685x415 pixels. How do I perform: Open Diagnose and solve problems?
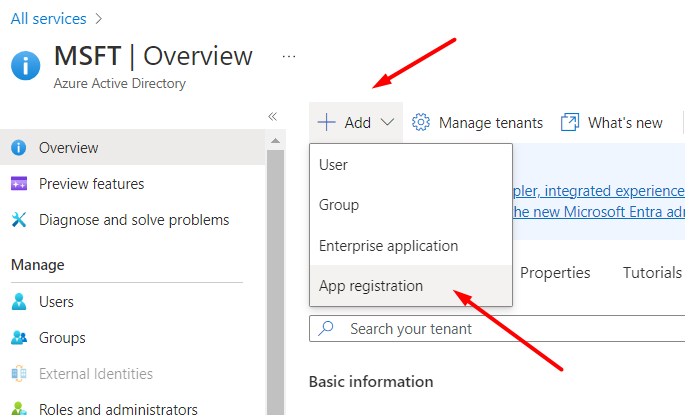click(x=133, y=219)
